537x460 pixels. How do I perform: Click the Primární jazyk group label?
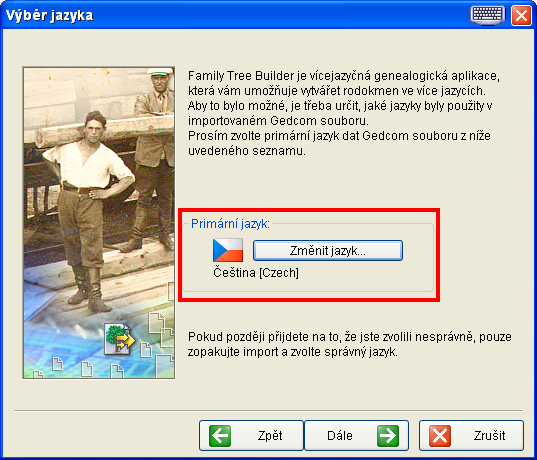(230, 224)
